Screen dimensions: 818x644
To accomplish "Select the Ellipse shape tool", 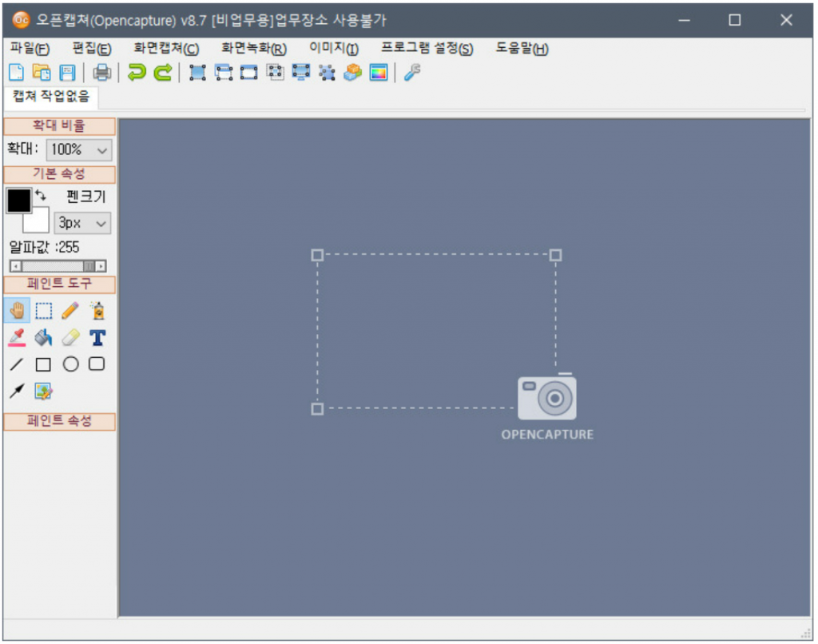I will tap(70, 364).
